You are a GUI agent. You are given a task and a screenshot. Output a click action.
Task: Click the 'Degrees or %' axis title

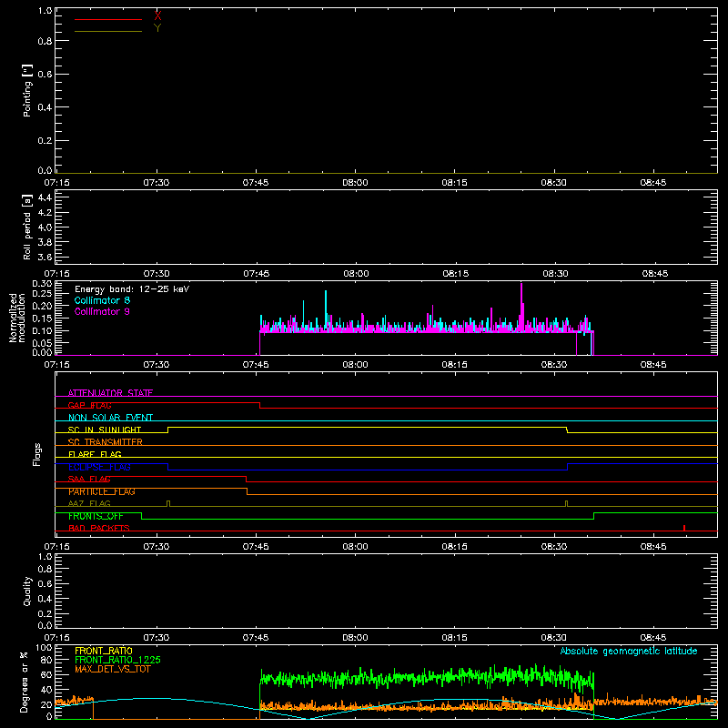click(25, 682)
